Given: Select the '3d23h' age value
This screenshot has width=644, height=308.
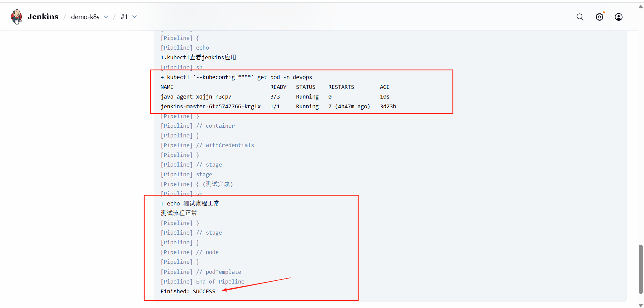Looking at the screenshot, I should 388,106.
